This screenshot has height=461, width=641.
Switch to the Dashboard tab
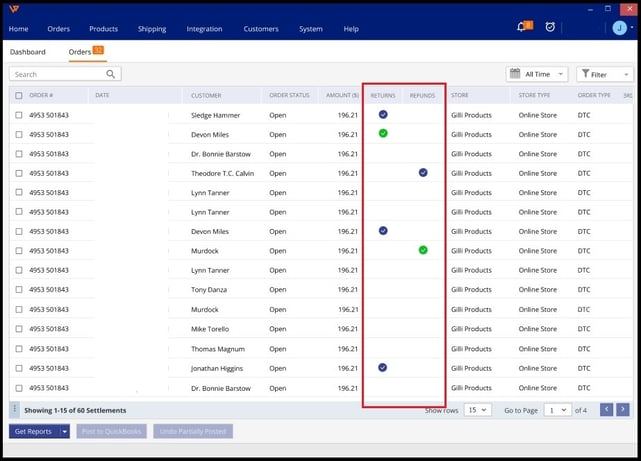pos(28,52)
